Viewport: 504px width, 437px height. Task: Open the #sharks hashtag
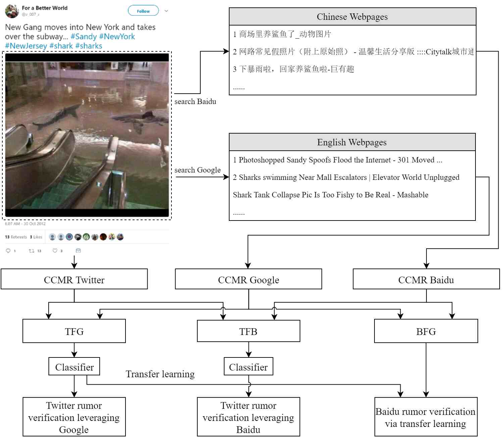[x=89, y=46]
